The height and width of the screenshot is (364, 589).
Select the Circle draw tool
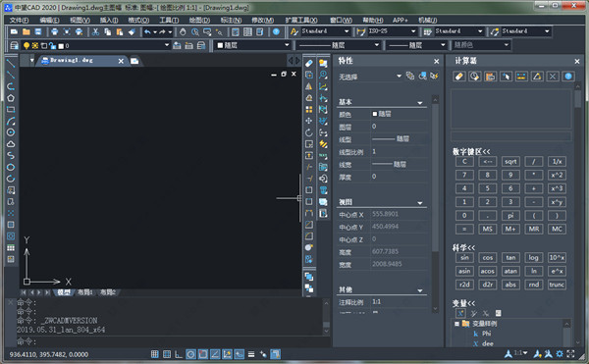coord(11,132)
